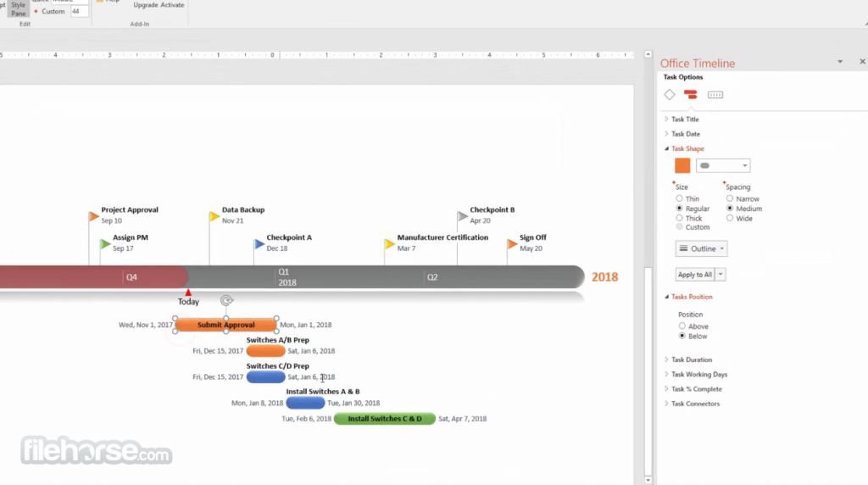
Task: Click the 'Sat, Apr 7, 2018' date label
Action: pyautogui.click(x=462, y=419)
